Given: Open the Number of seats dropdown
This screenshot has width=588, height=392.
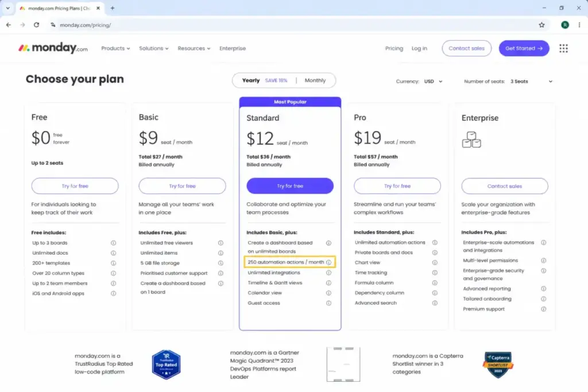Looking at the screenshot, I should coord(531,81).
